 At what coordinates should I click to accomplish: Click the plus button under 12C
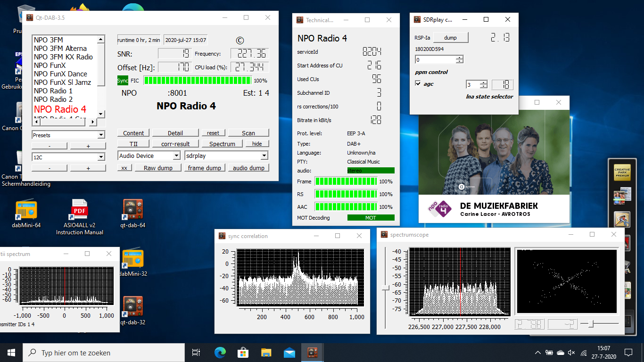point(88,168)
